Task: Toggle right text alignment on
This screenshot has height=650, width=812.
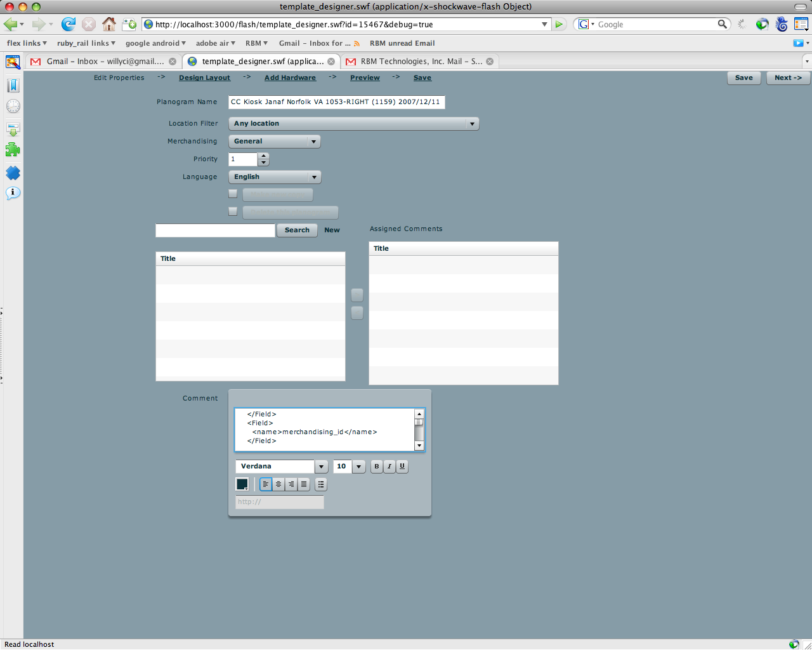Action: point(291,484)
